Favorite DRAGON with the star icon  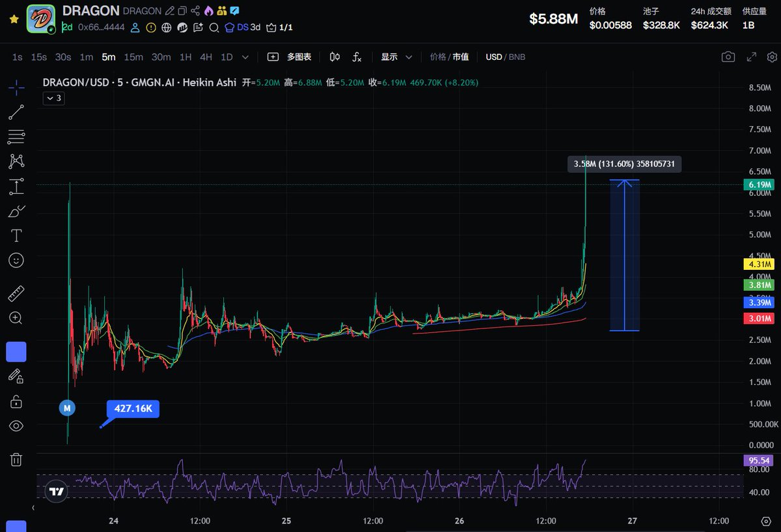(14, 20)
